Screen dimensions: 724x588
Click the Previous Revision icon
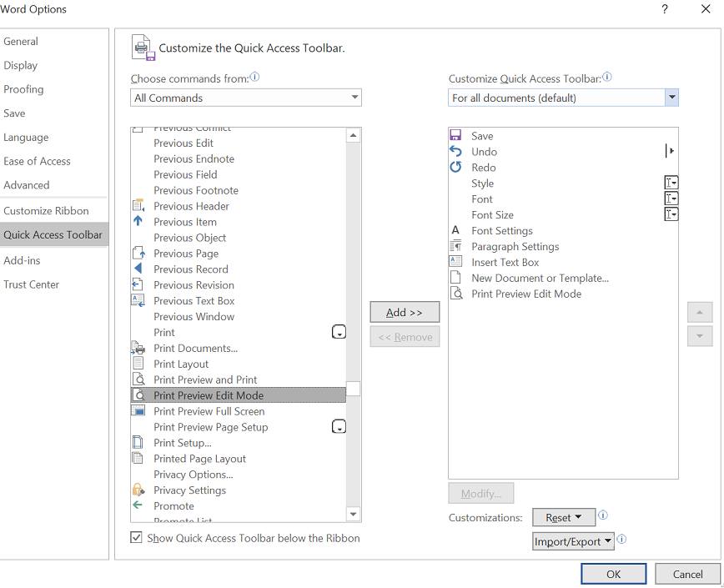pos(138,284)
